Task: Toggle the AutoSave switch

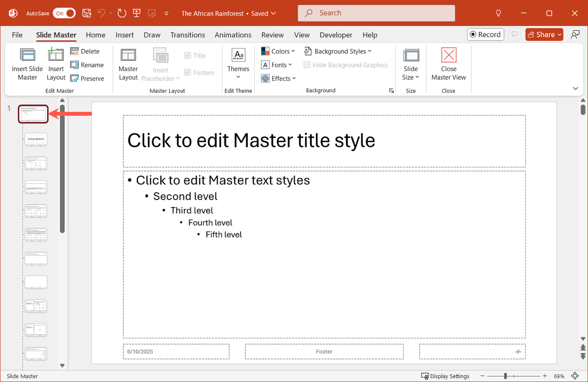Action: tap(64, 13)
